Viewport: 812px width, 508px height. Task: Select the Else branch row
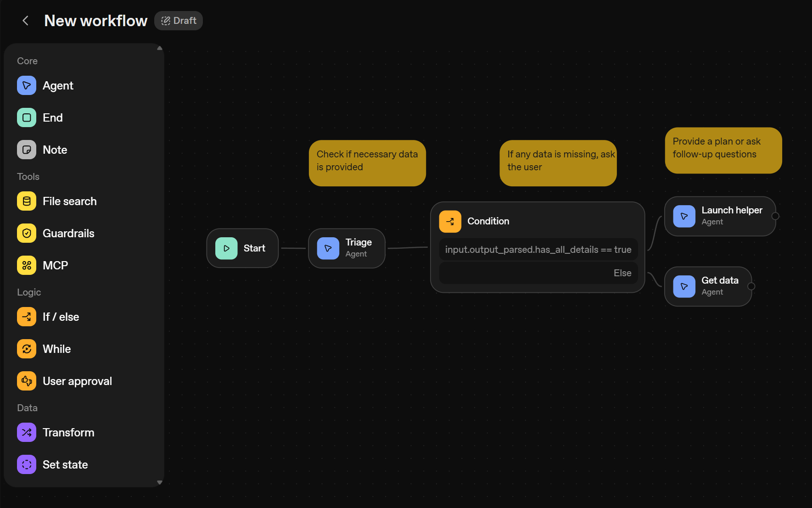[x=538, y=273]
